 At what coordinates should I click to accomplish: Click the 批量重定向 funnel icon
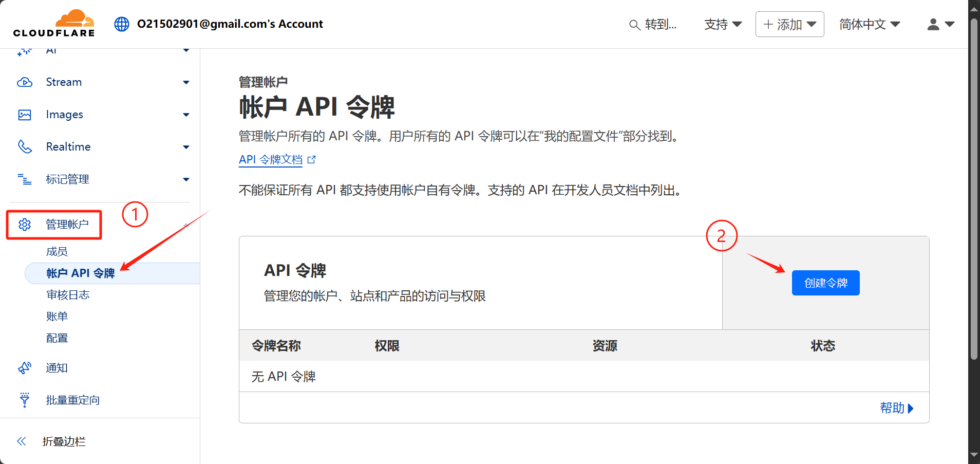pos(25,400)
